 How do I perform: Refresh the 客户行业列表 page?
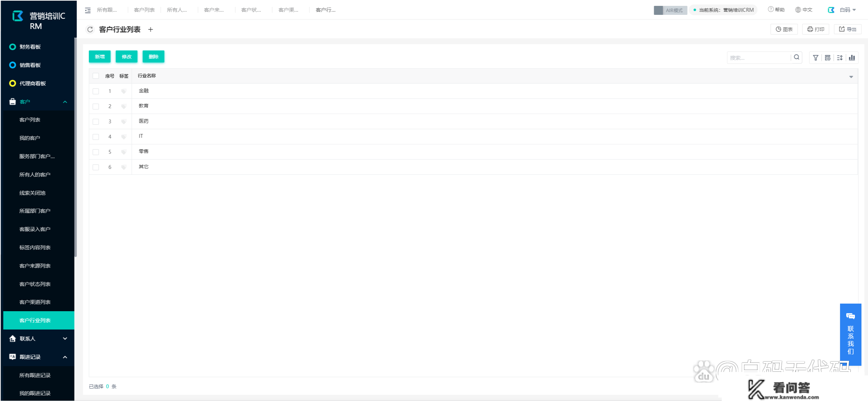(x=90, y=30)
